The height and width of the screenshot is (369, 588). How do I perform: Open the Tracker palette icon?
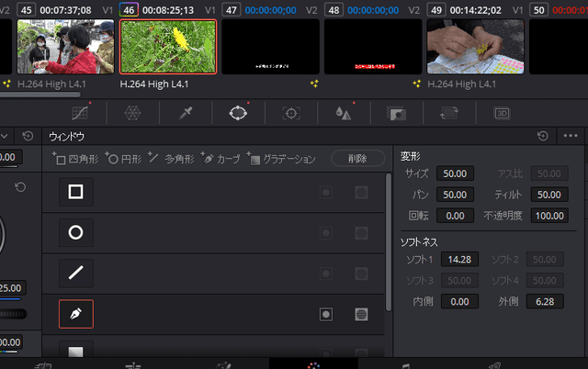tap(291, 113)
